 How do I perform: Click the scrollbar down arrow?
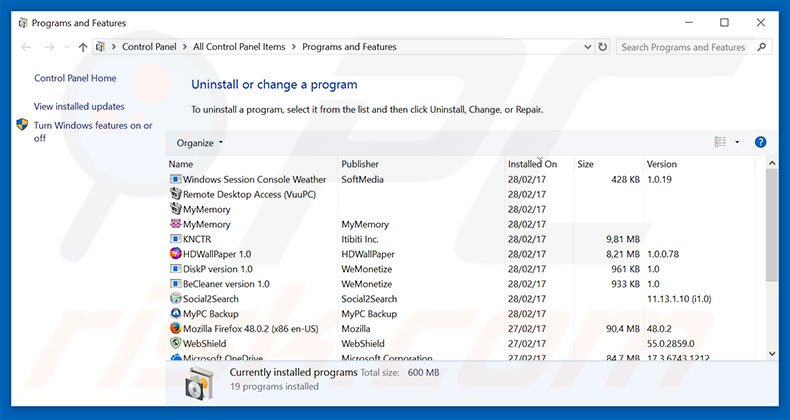click(x=772, y=354)
